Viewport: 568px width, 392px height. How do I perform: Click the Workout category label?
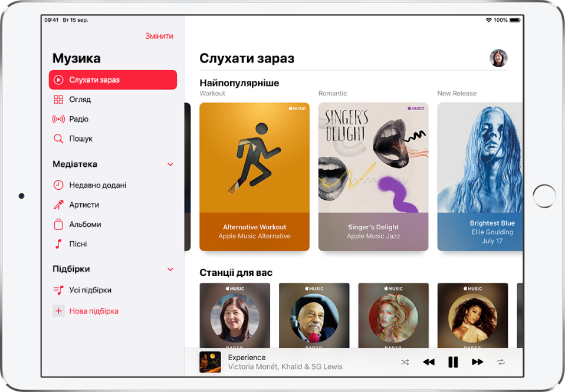(x=212, y=93)
